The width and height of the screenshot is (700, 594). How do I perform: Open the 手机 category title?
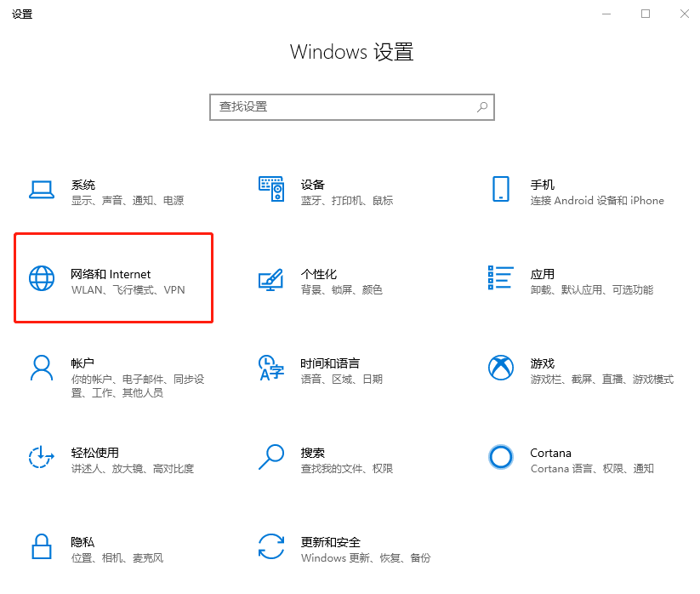point(542,185)
